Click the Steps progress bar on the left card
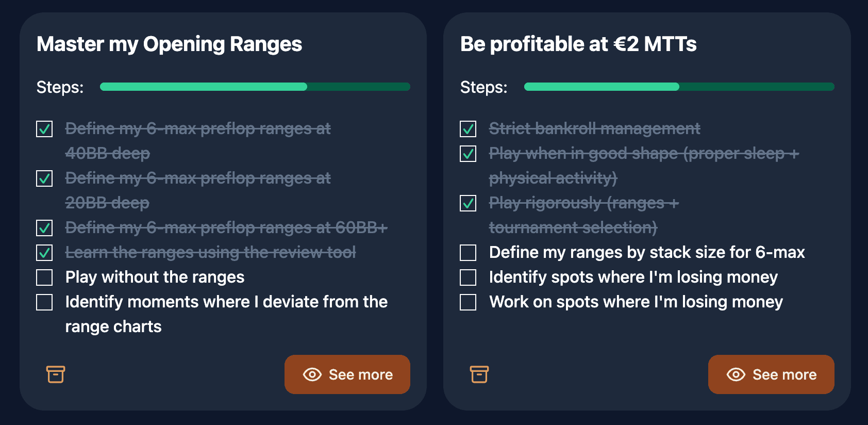This screenshot has width=868, height=425. [255, 86]
